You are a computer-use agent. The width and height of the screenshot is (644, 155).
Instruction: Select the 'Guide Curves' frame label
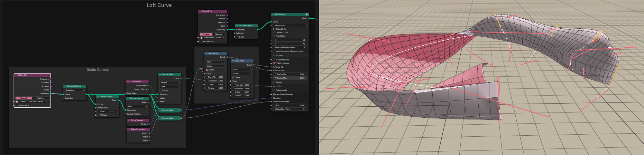click(x=98, y=70)
